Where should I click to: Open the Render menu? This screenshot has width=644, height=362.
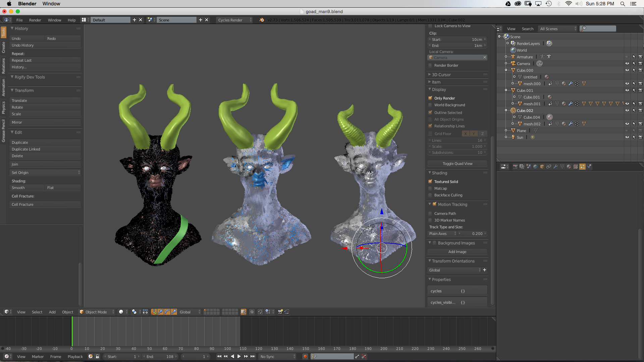coord(35,20)
